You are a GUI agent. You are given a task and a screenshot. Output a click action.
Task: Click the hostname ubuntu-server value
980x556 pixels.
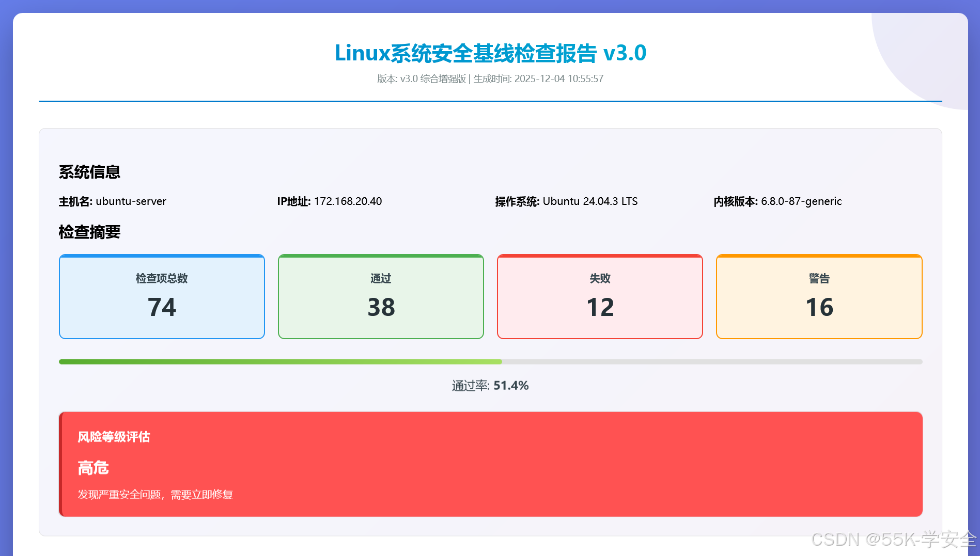131,201
